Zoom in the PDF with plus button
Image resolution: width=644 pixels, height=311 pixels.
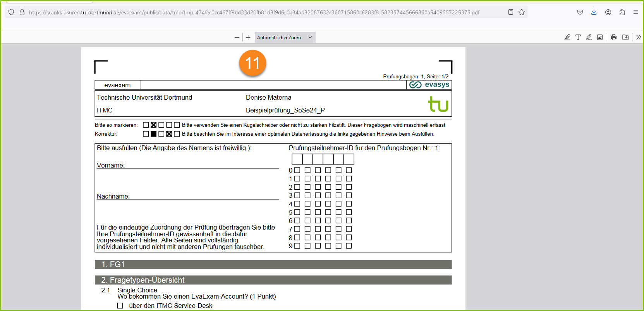248,38
